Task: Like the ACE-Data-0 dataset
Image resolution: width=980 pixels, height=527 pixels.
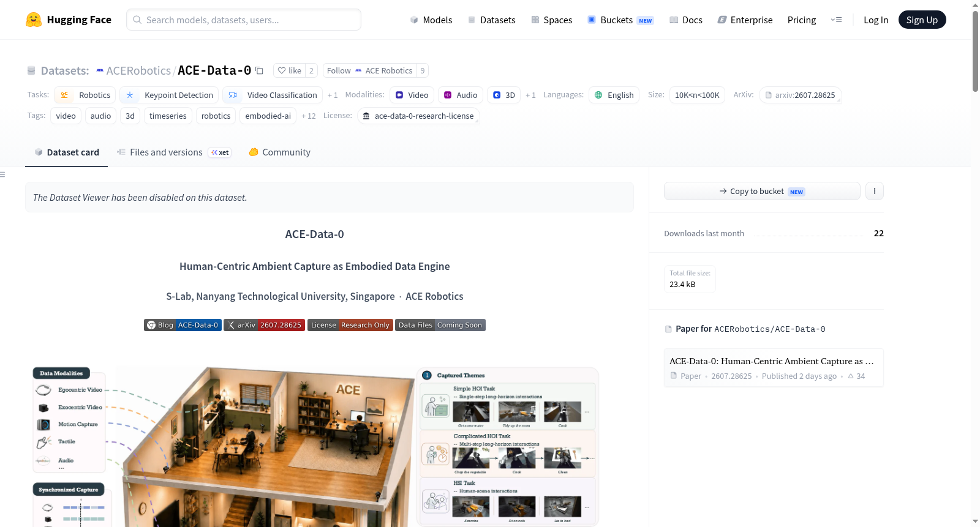Action: pos(289,70)
